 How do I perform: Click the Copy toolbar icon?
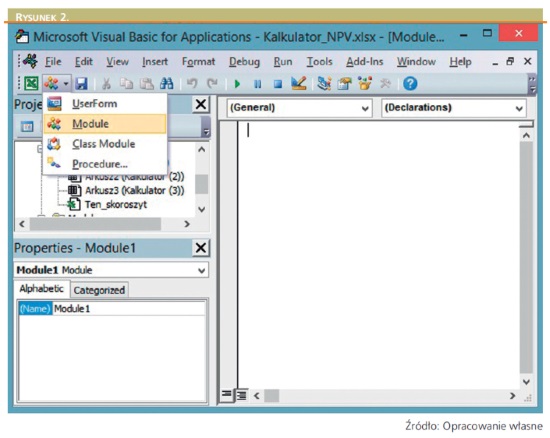[126, 83]
